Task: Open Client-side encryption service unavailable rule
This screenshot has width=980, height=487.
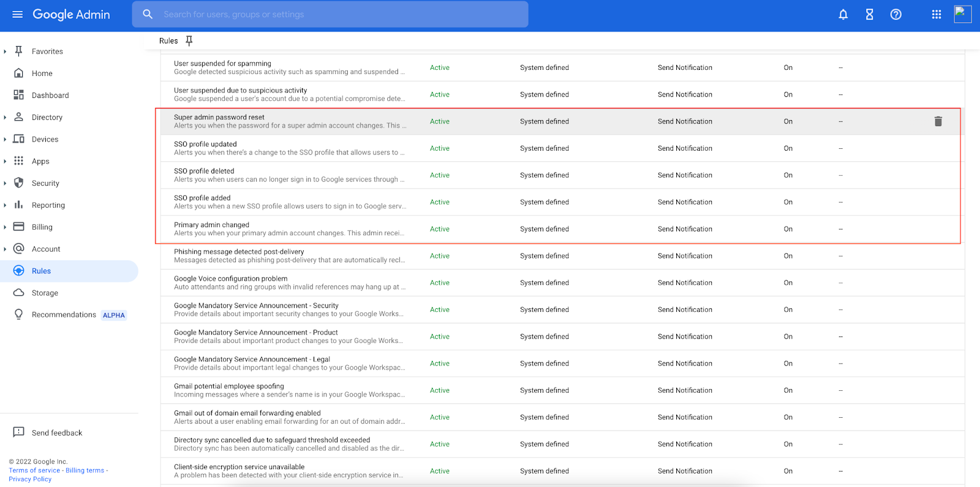Action: [x=563, y=471]
